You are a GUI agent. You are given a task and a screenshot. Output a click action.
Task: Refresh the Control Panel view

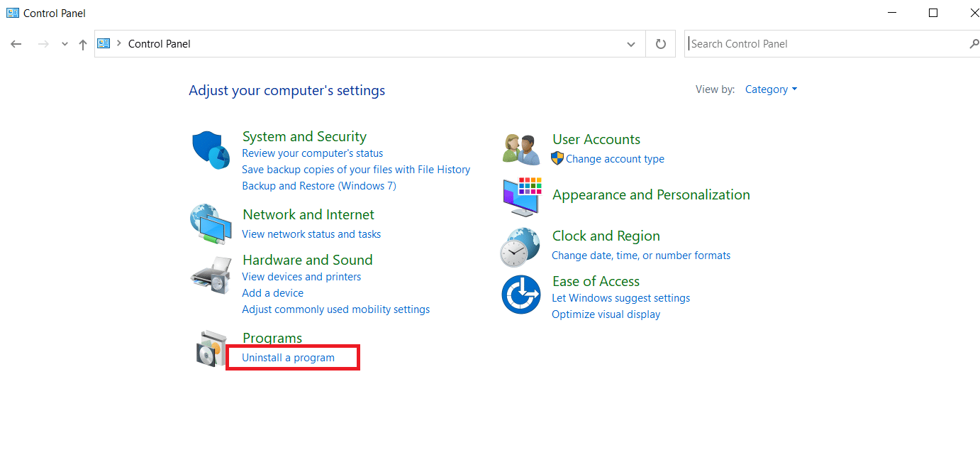point(661,44)
